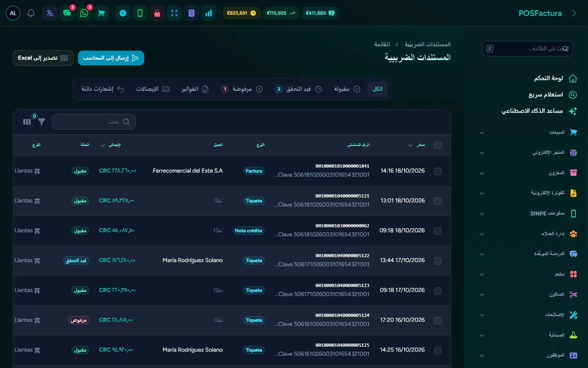Open the shopping cart icon in top bar
Viewport: 588px width, 368px height.
[101, 13]
